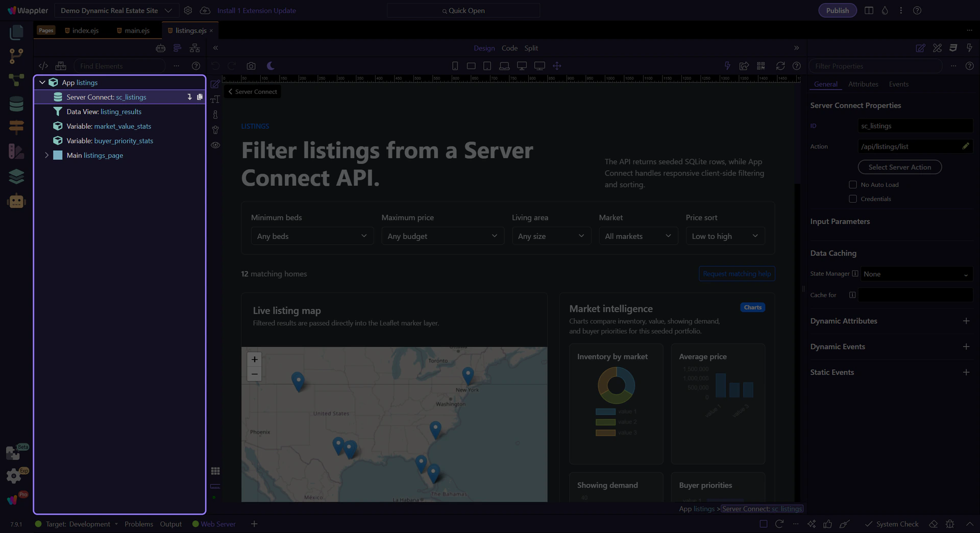Open the Minimum beds dropdown
Image resolution: width=980 pixels, height=533 pixels.
312,236
